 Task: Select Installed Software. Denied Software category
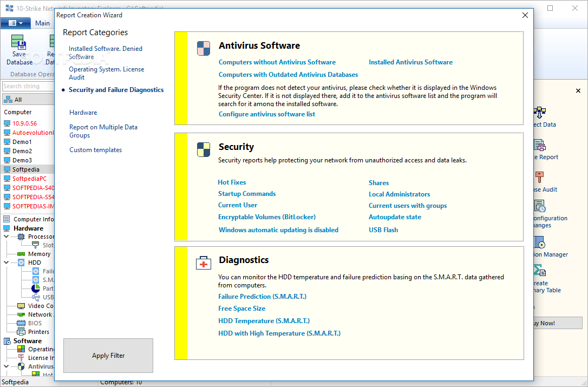106,53
